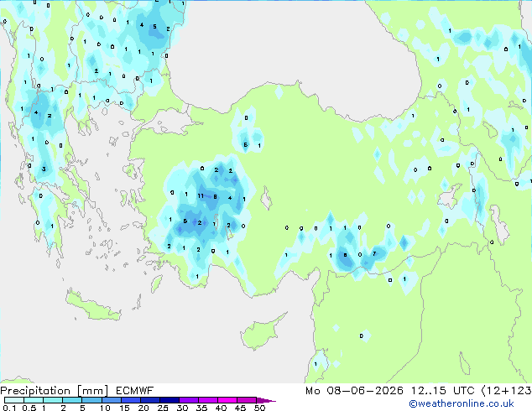Screen dimensions: 532x411
Task: Pick the 1–2 mm legend color swatch
Action: 53,400
